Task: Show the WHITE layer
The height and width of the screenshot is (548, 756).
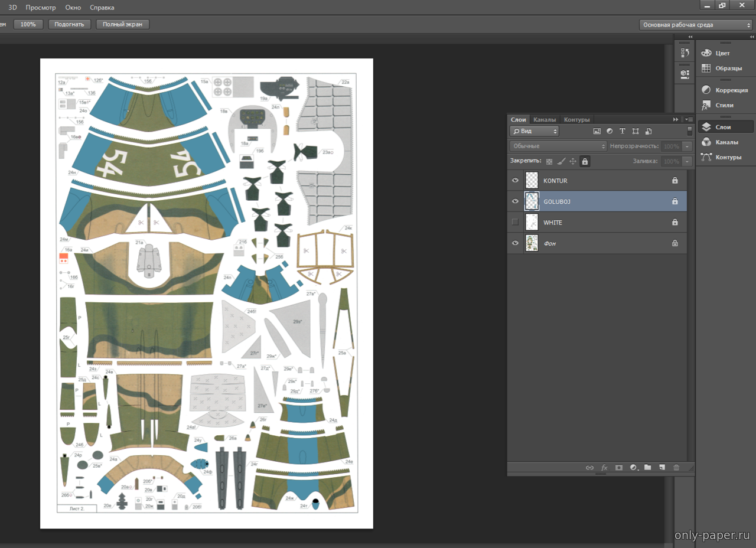Action: point(515,222)
